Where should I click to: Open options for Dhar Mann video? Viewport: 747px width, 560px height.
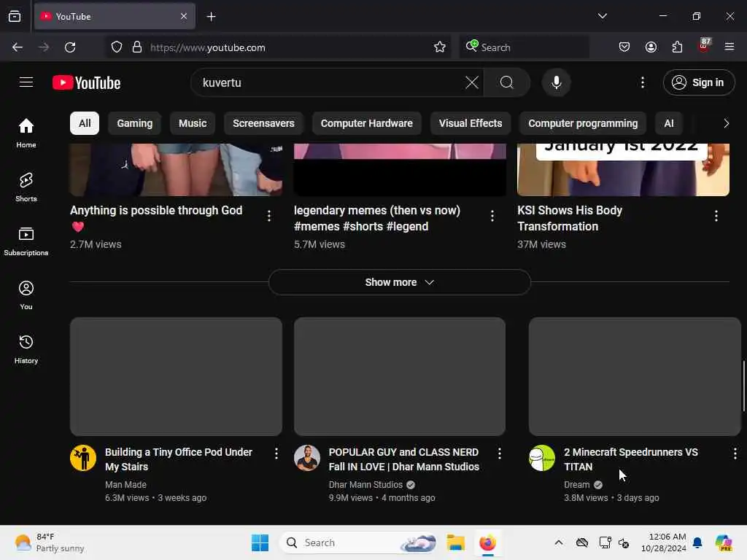point(499,454)
